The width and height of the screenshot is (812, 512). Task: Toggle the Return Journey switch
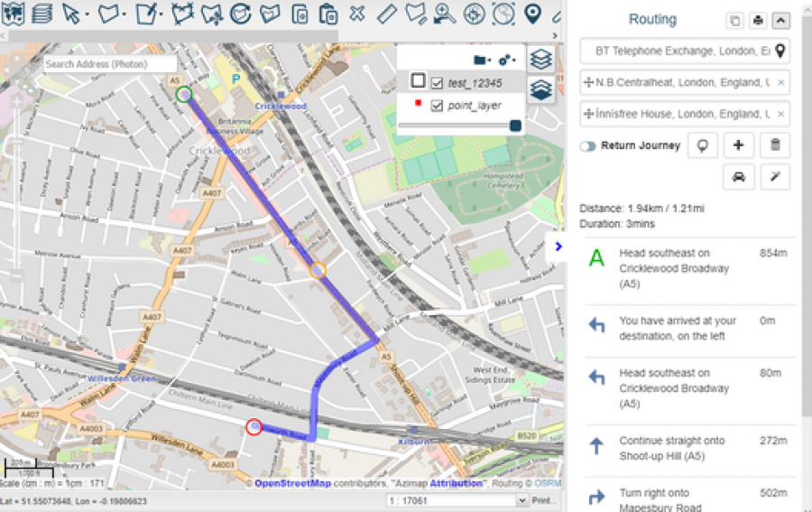pyautogui.click(x=587, y=146)
